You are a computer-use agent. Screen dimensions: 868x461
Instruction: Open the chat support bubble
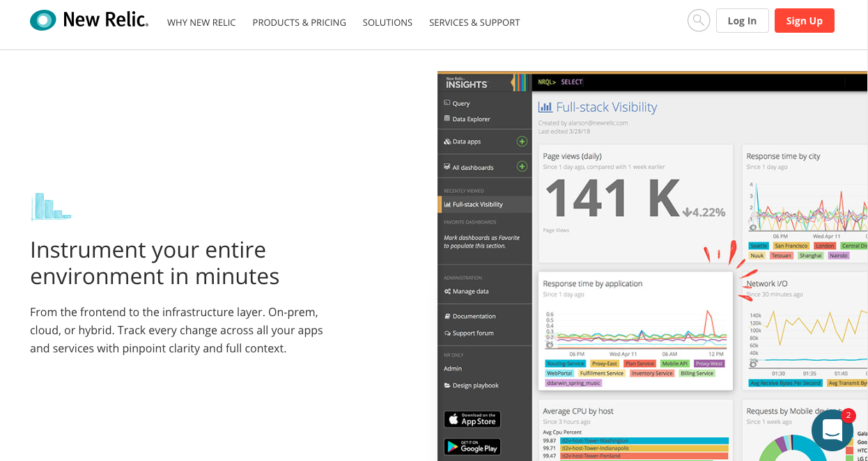pos(832,430)
